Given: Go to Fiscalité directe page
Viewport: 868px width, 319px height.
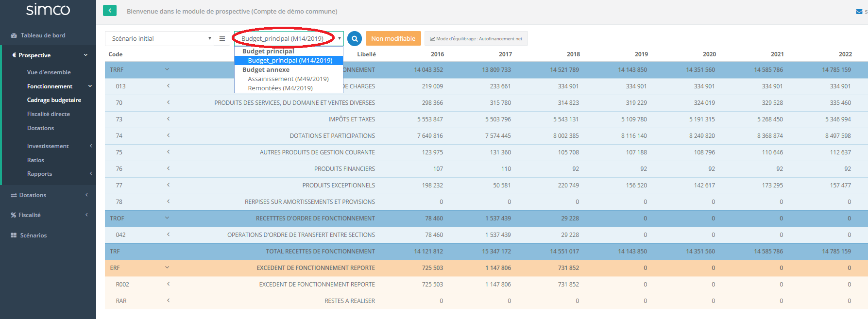Looking at the screenshot, I should (x=49, y=114).
